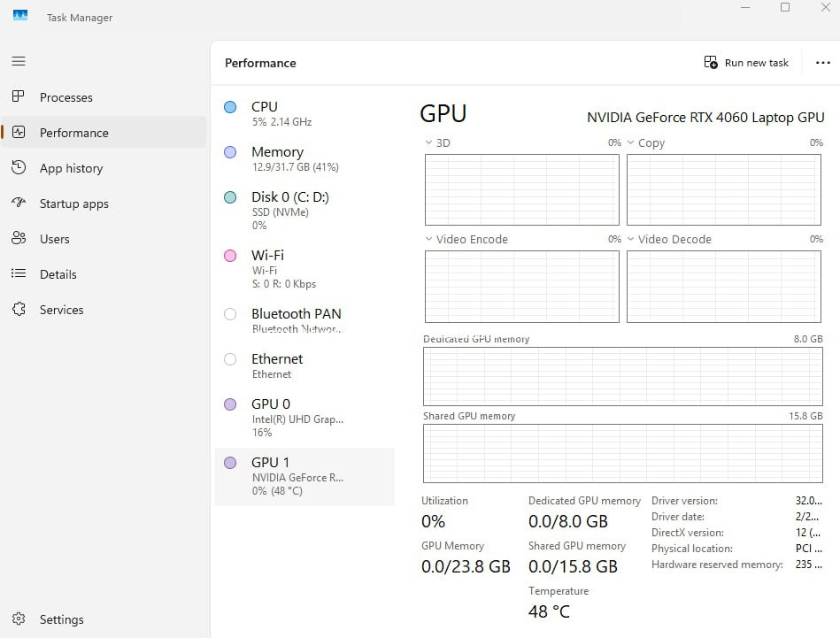Click the Copy utilization graph

(724, 189)
